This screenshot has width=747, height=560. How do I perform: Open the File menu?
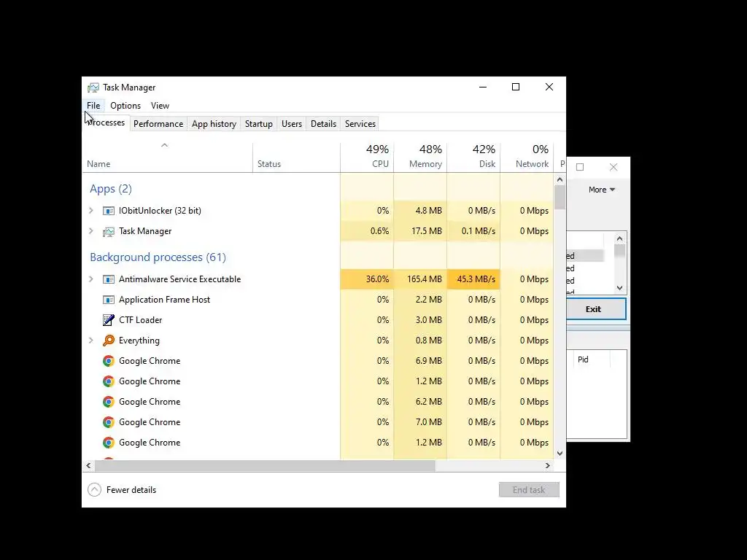click(93, 106)
